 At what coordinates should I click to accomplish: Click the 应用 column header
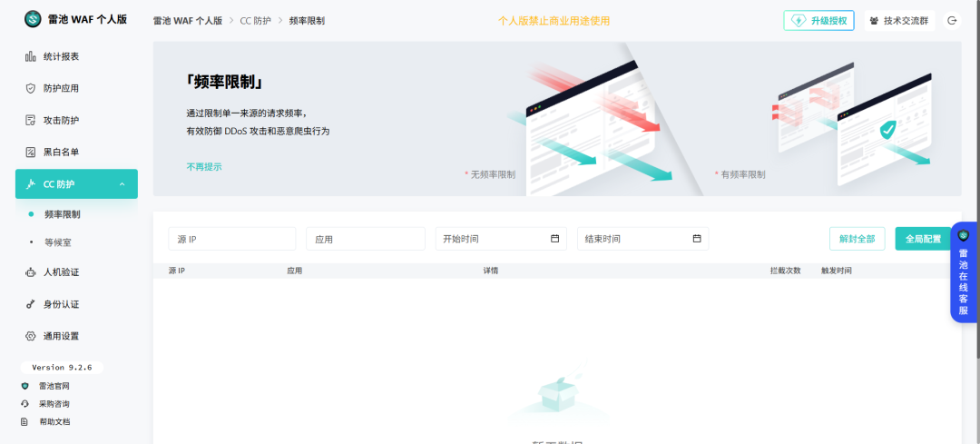click(294, 271)
